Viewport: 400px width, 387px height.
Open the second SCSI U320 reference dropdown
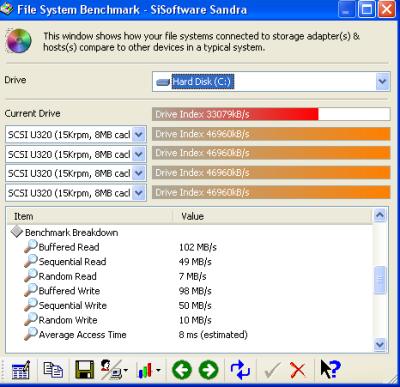pyautogui.click(x=139, y=154)
